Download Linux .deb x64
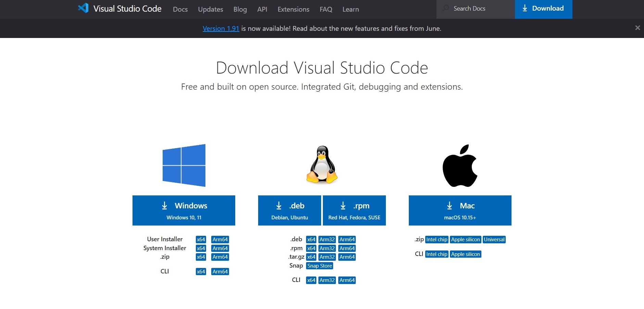Viewport: 644px width, 309px height. [x=311, y=240]
